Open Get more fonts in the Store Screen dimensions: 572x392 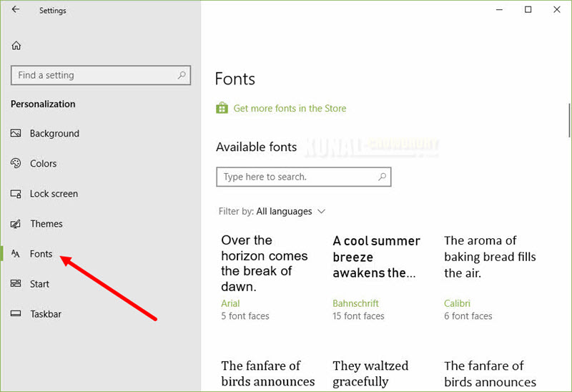[290, 109]
